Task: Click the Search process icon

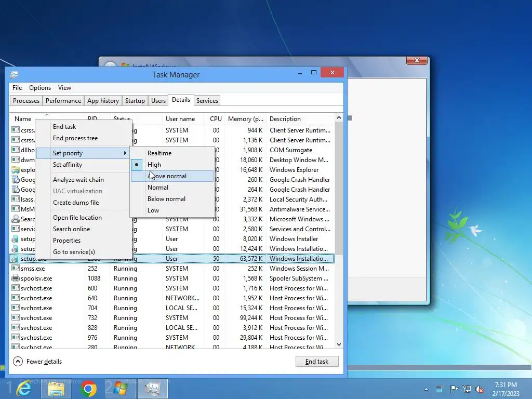Action: 15,219
